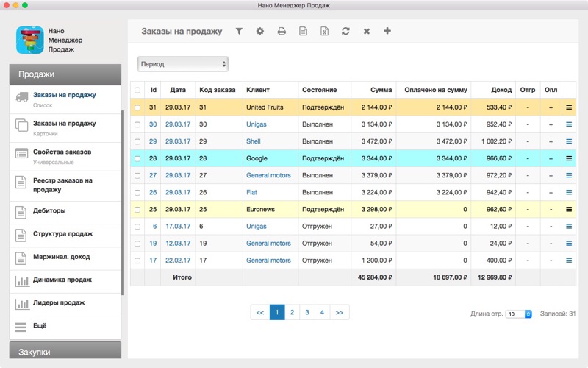The width and height of the screenshot is (588, 368).
Task: Check the box for order 27 General motors
Action: click(137, 175)
